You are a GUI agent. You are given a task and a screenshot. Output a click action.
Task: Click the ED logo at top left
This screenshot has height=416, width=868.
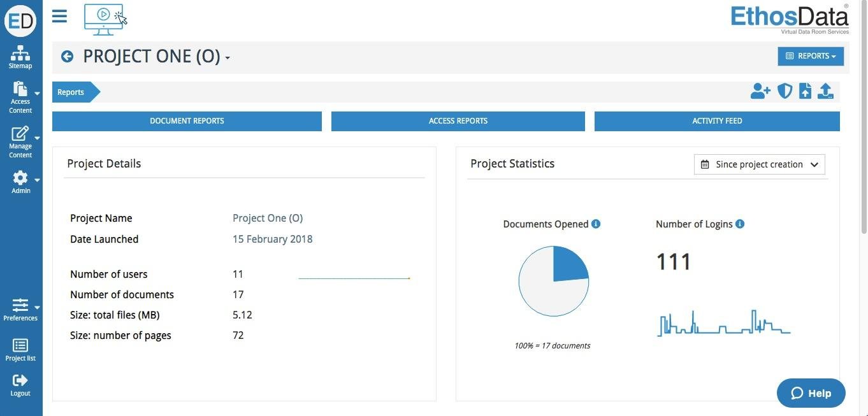tap(20, 20)
